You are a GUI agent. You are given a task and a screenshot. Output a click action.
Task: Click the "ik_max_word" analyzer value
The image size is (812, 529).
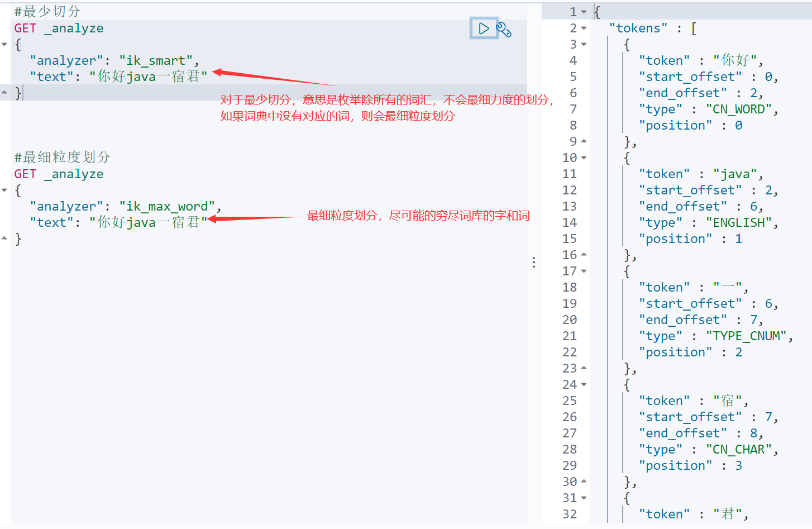point(167,206)
